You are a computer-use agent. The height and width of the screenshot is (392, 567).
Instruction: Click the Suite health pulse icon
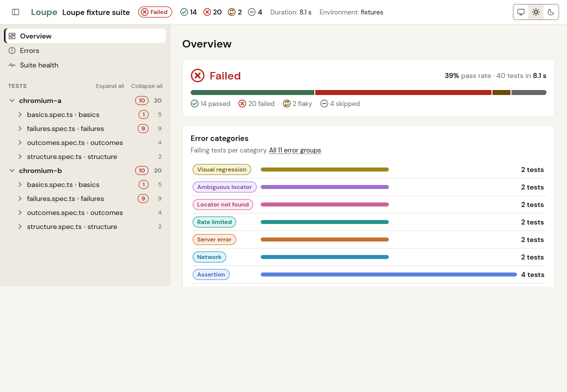click(x=12, y=65)
